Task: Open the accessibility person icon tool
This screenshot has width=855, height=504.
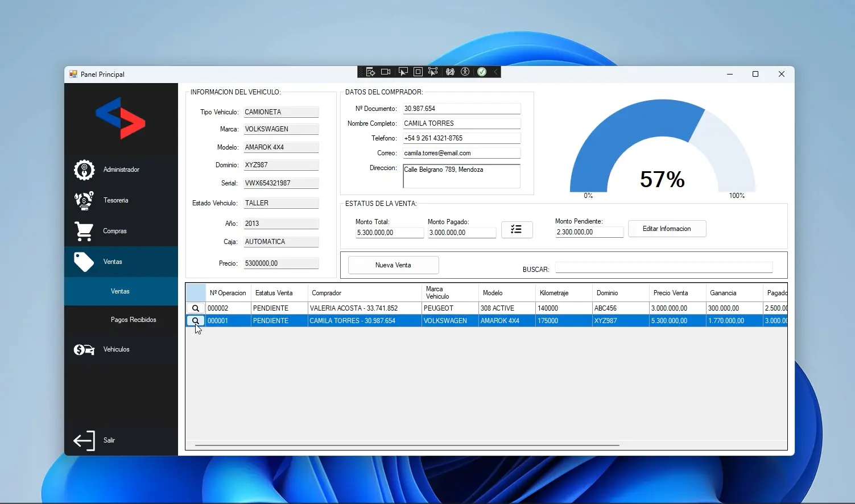Action: click(465, 72)
